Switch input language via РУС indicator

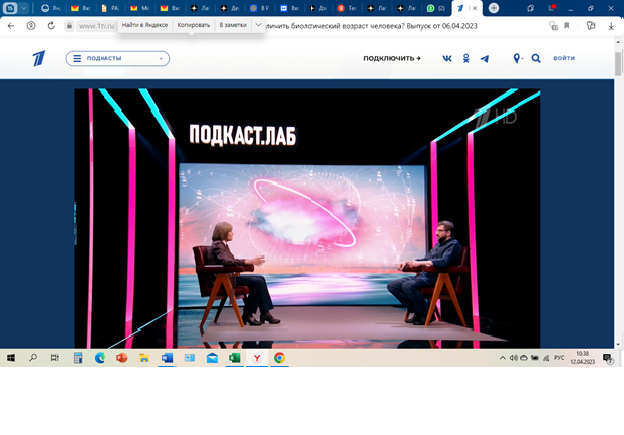click(559, 358)
